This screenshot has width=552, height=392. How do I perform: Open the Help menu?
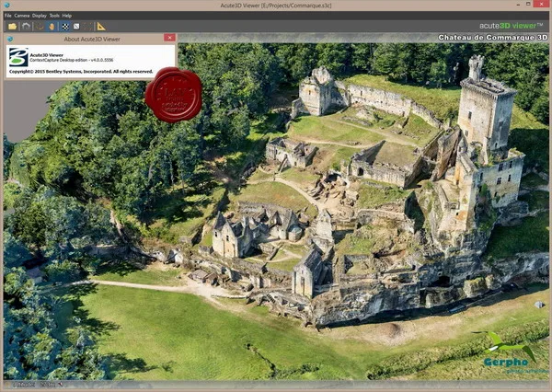[x=67, y=16]
